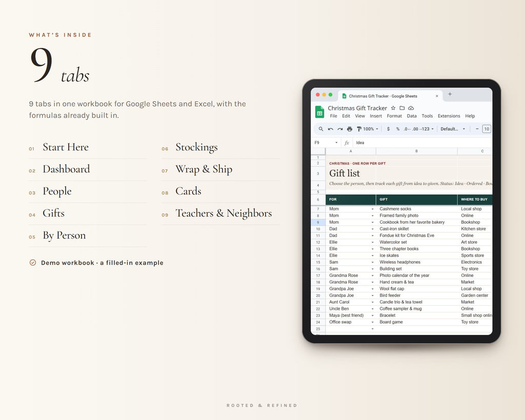The height and width of the screenshot is (420, 525).
Task: Decrease font size with the minus button
Action: tap(477, 129)
